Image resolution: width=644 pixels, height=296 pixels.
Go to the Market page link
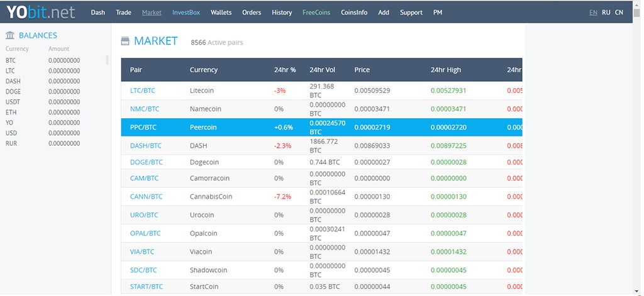[x=152, y=13]
